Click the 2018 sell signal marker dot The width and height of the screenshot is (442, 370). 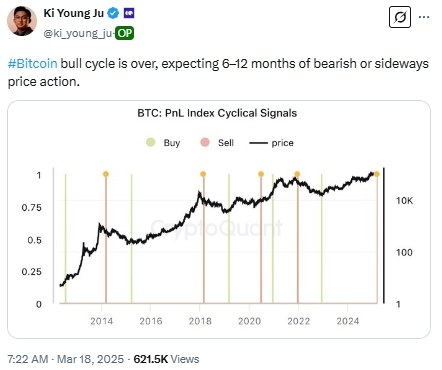coord(203,174)
